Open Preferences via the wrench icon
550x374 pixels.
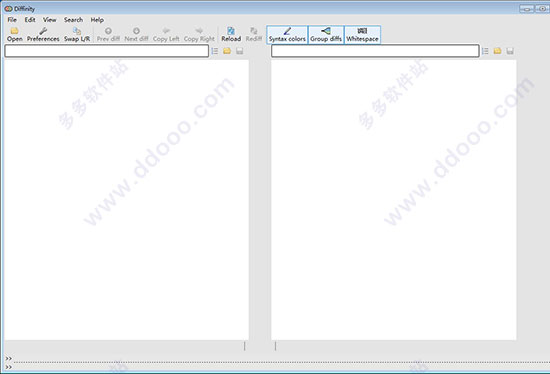43,34
